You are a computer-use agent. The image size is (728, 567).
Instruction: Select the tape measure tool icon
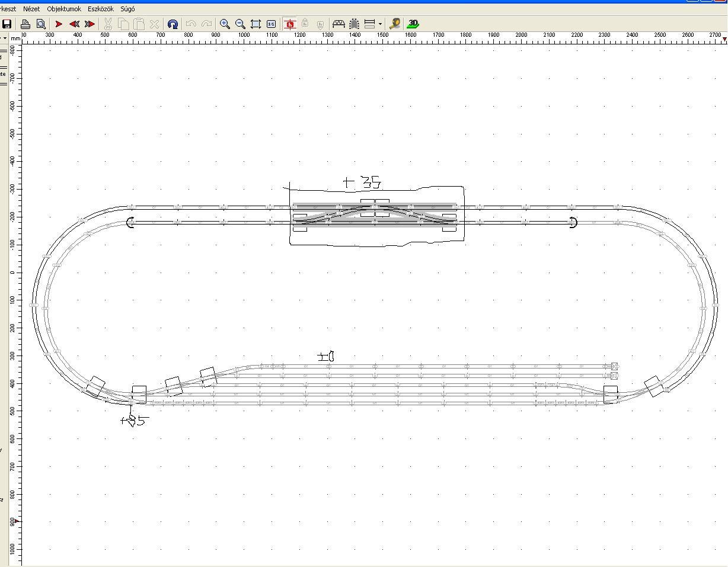(x=395, y=24)
